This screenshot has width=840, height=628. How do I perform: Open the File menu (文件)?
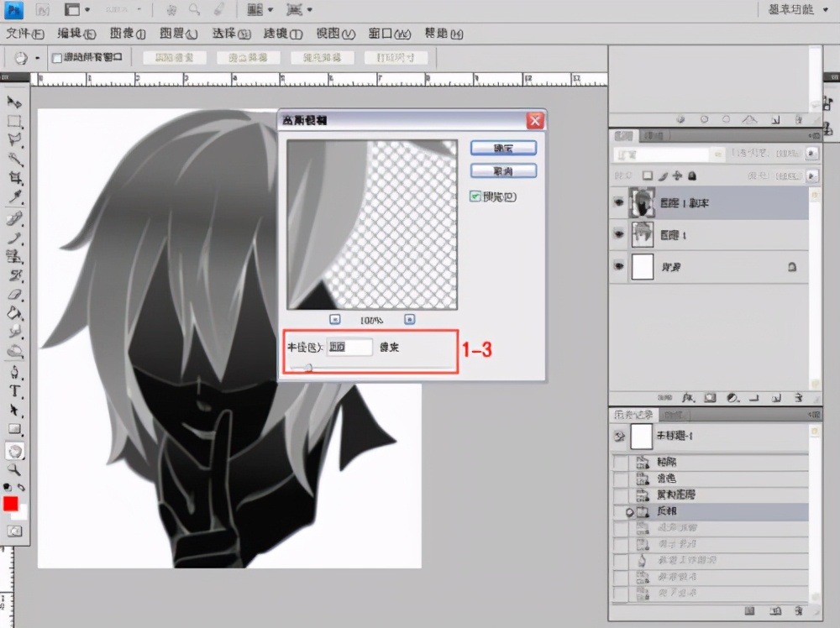pos(25,34)
